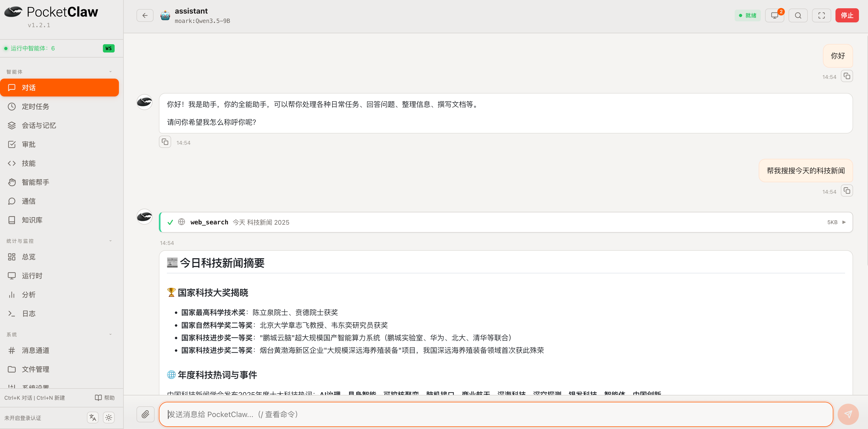
Task: Collapse the 系统 sidebar group
Action: [x=110, y=334]
